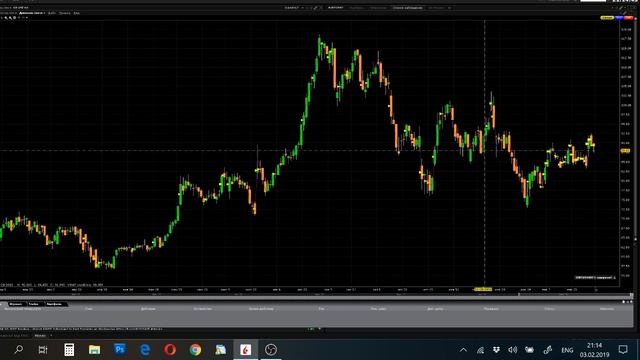Click the horizontal scrollbar below the chart

pos(316,297)
